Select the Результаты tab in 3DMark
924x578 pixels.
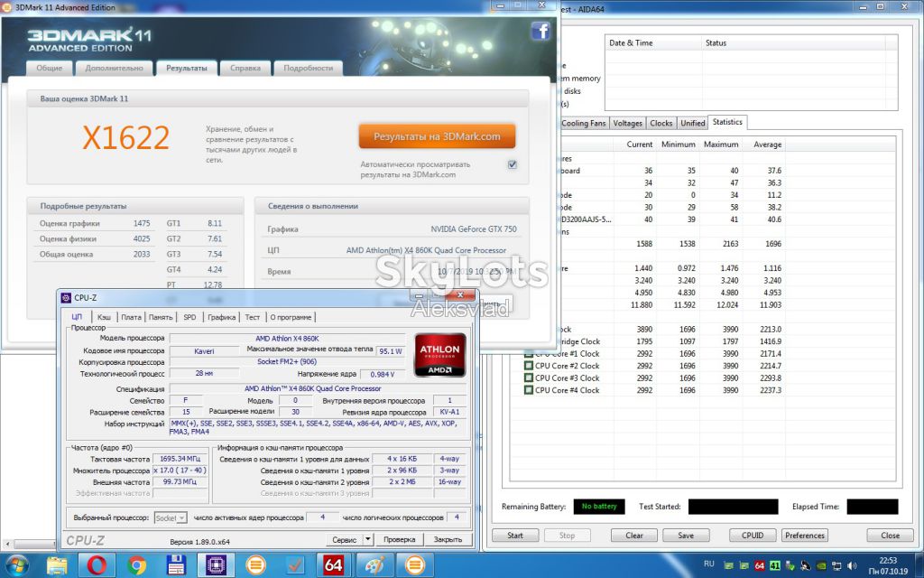(x=186, y=68)
